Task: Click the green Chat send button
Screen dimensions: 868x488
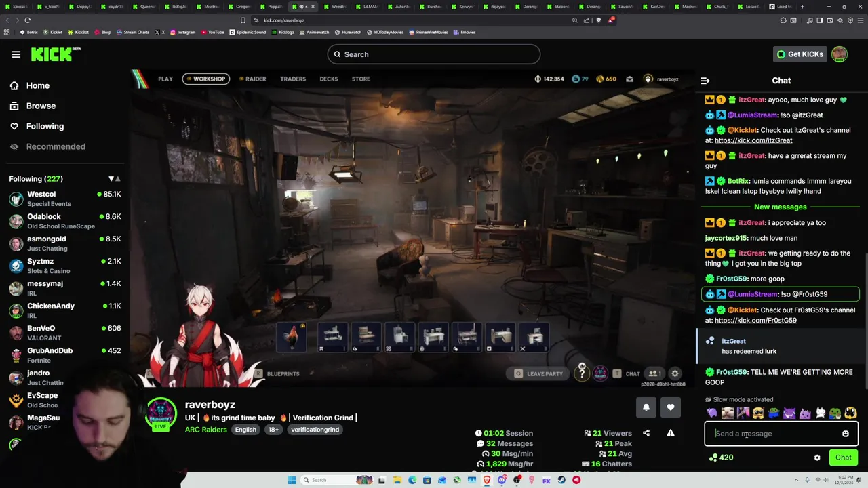Action: pos(844,457)
